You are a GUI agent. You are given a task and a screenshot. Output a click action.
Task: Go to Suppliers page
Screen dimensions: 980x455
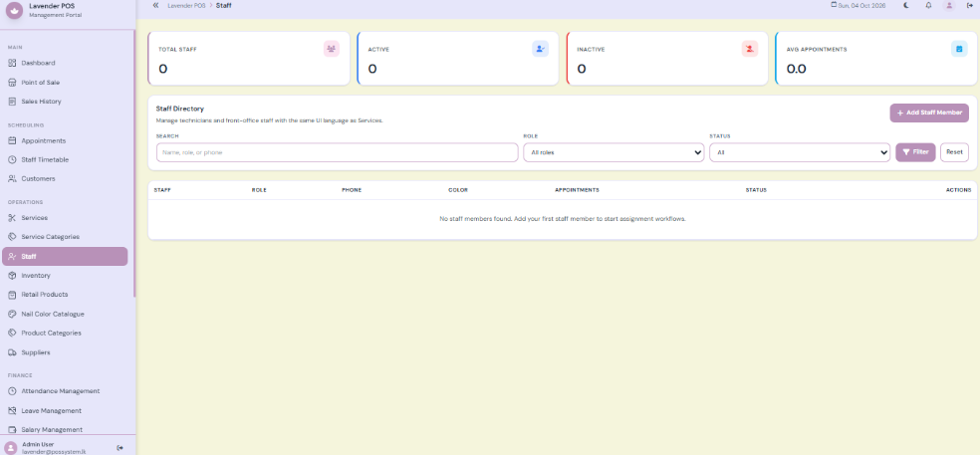pyautogui.click(x=65, y=352)
